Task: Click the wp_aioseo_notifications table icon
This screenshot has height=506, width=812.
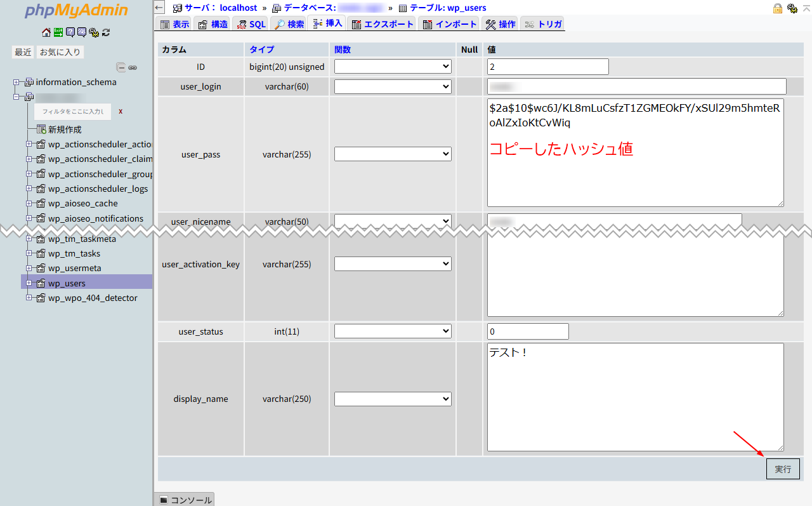Action: click(x=41, y=218)
